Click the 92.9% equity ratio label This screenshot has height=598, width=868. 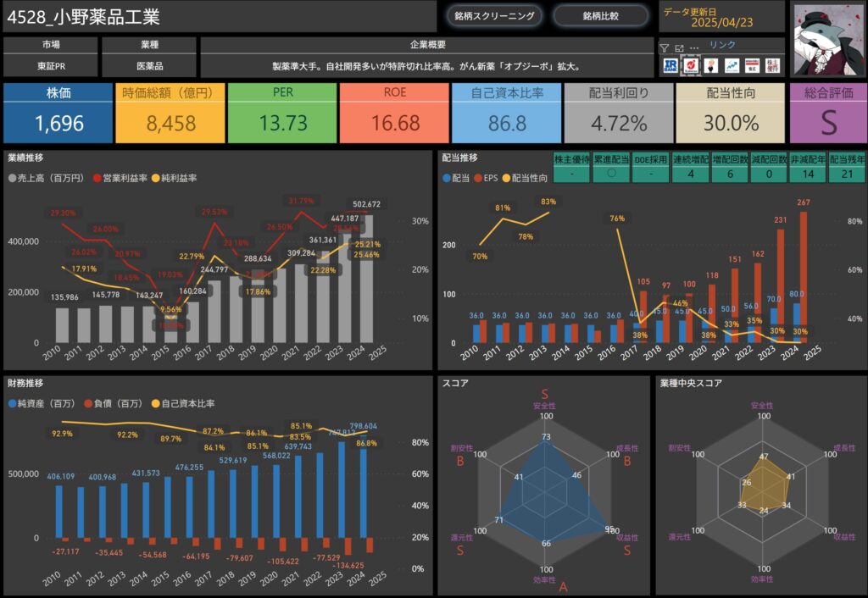coord(62,434)
